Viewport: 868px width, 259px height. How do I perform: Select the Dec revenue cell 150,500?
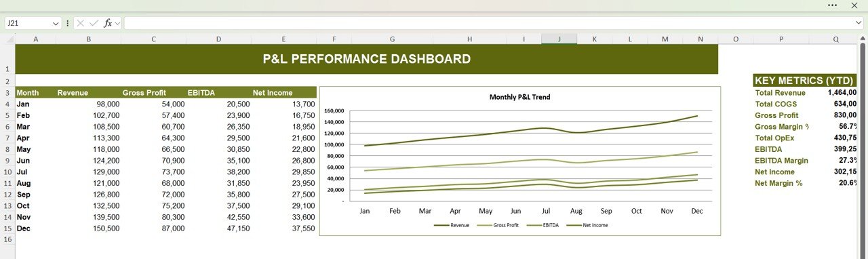[89, 228]
